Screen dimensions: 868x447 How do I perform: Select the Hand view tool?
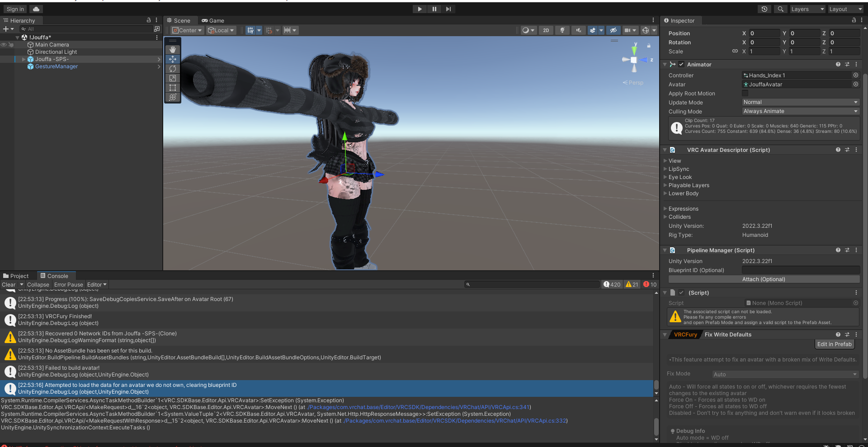click(x=173, y=50)
